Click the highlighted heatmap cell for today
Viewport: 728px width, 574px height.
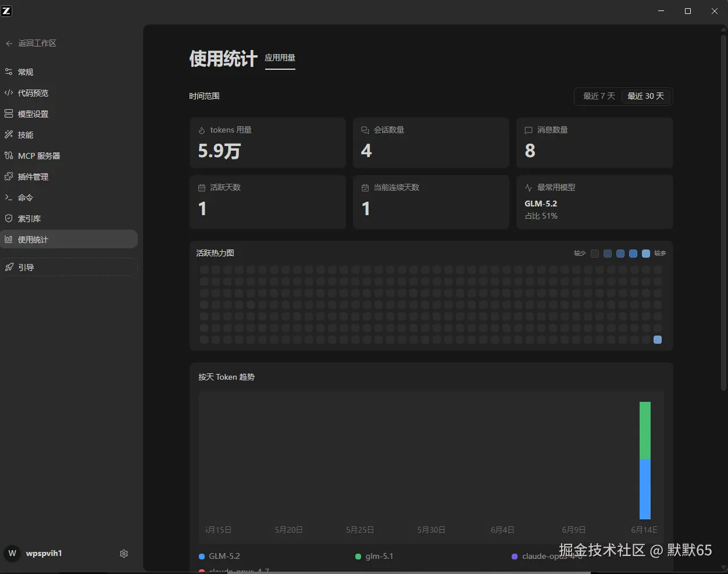coord(658,340)
